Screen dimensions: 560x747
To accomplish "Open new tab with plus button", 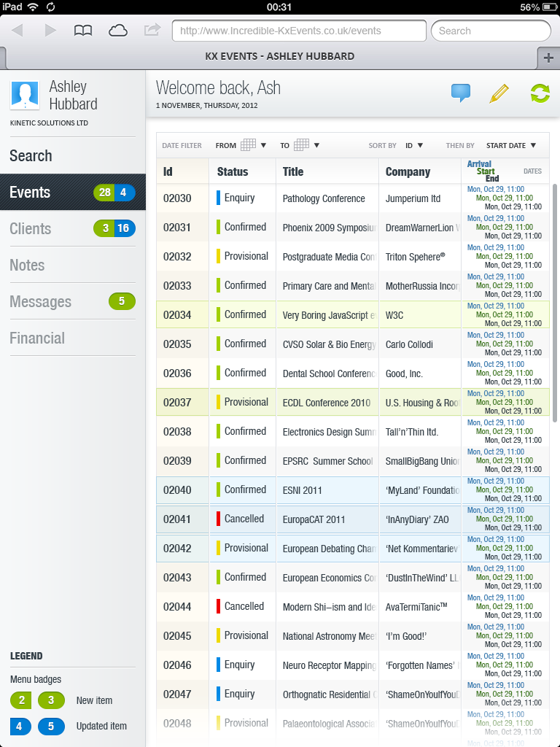I will pos(548,57).
